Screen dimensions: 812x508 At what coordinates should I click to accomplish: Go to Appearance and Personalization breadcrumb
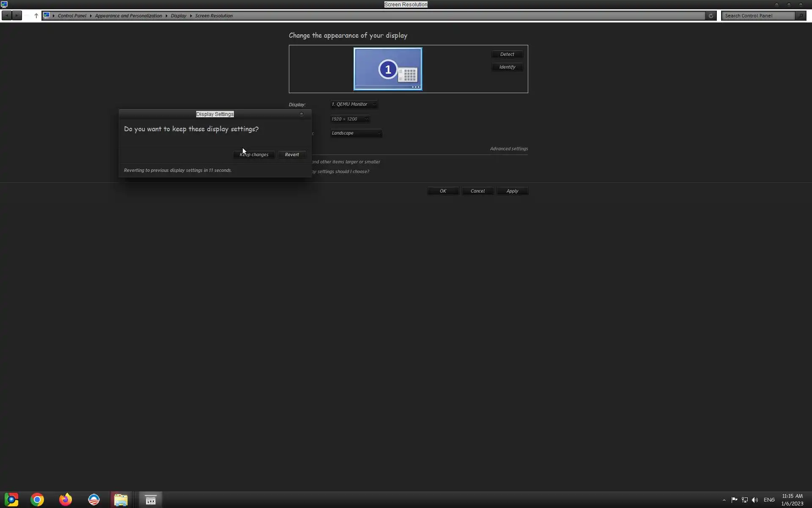coord(128,16)
